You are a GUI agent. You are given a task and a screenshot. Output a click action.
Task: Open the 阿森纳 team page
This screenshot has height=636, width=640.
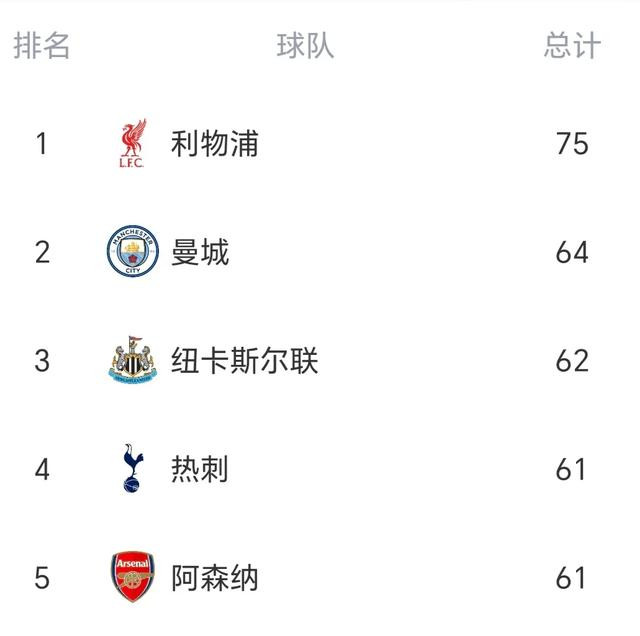215,577
